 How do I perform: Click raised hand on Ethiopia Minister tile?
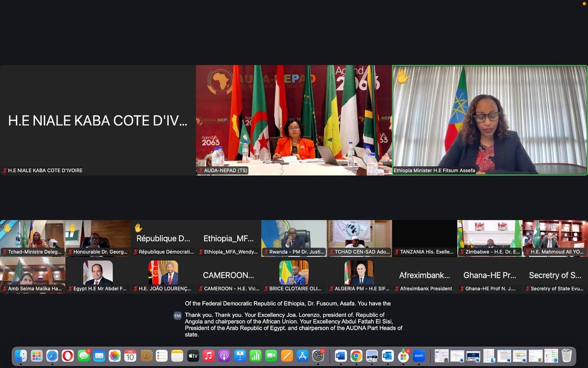[x=403, y=76]
